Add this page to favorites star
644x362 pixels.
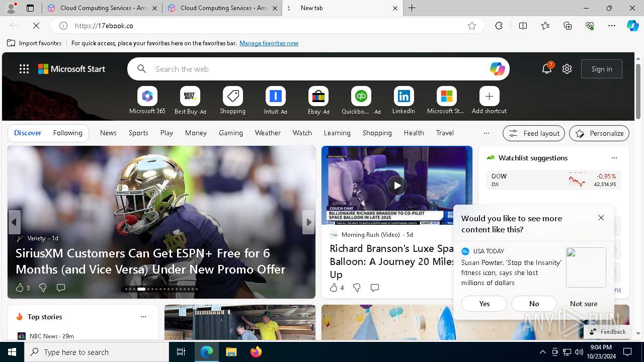click(x=471, y=26)
